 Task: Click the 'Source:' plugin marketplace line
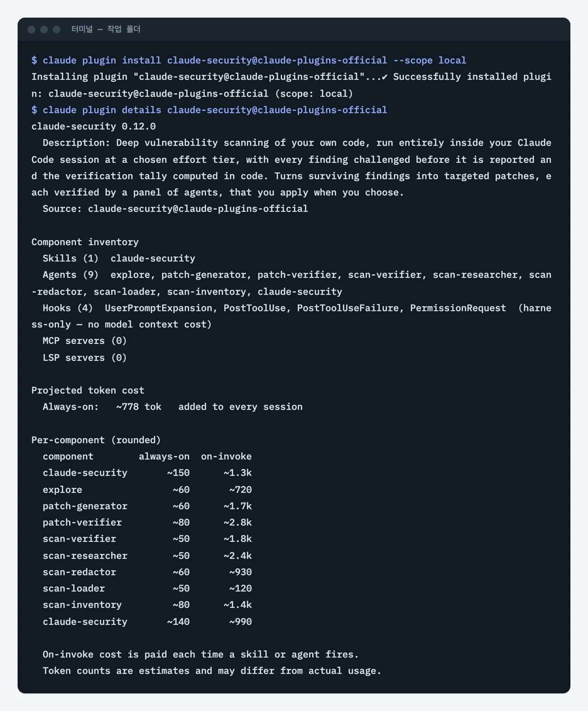175,209
